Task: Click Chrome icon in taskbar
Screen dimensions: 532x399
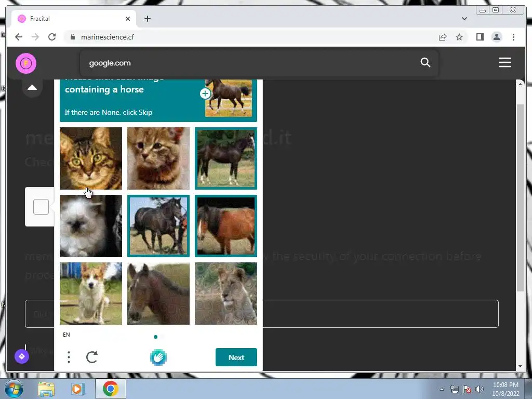Action: pos(111,389)
